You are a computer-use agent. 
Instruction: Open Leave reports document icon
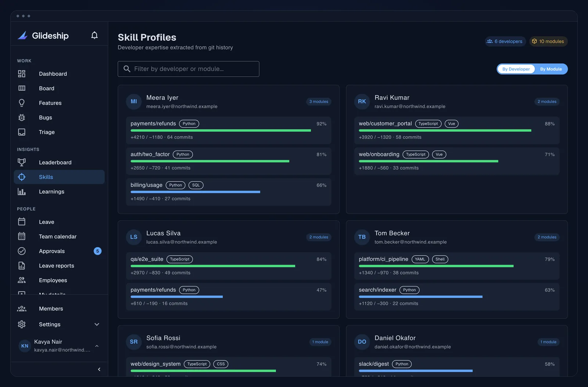(22, 266)
